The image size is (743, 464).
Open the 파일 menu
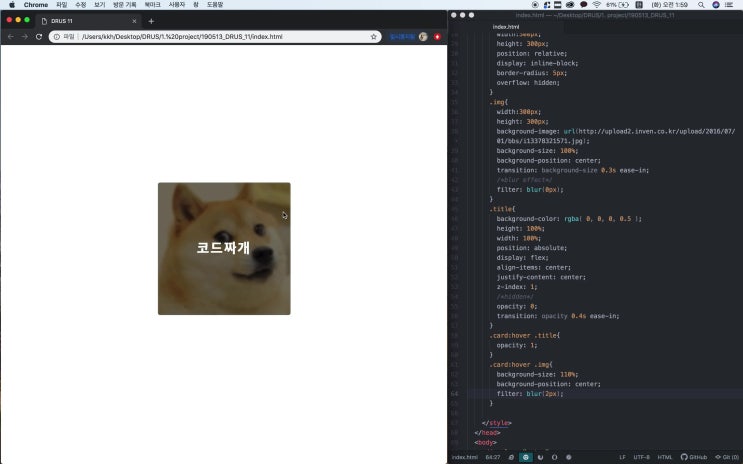tap(61, 5)
